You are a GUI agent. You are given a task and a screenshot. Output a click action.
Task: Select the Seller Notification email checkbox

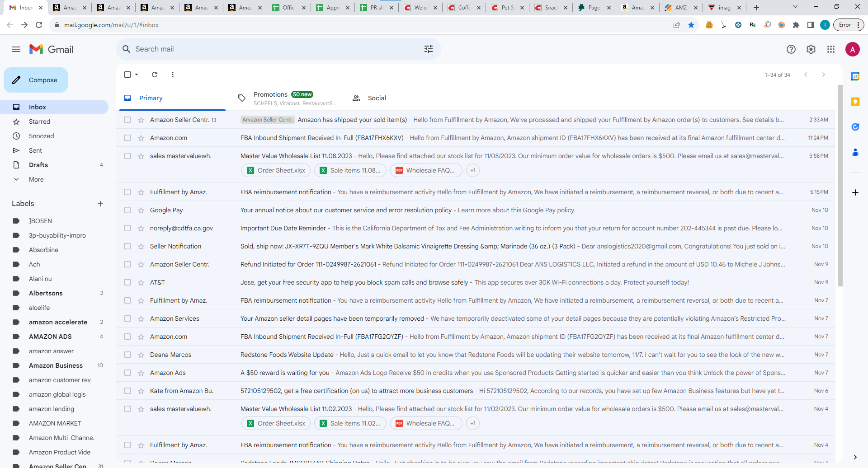(127, 246)
